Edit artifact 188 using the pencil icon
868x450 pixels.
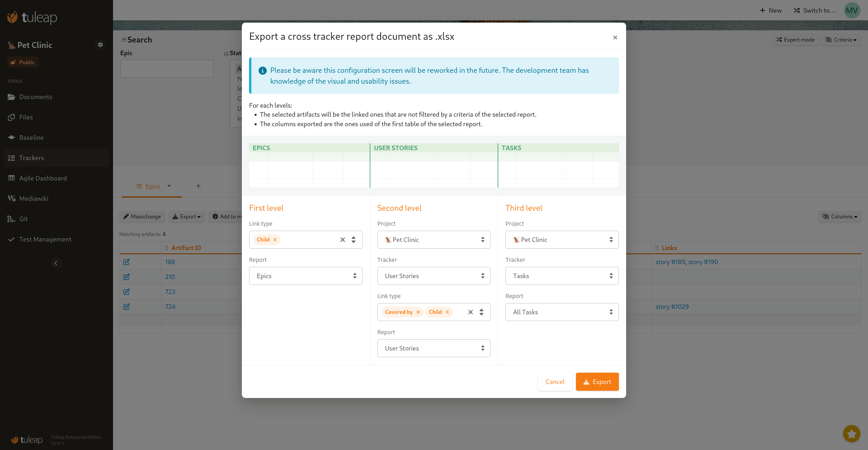[127, 262]
